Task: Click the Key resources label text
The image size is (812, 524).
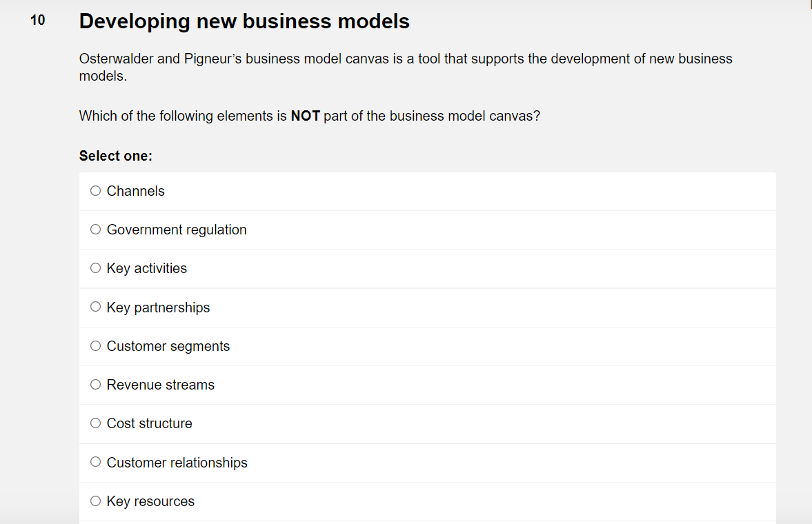Action: click(x=150, y=501)
